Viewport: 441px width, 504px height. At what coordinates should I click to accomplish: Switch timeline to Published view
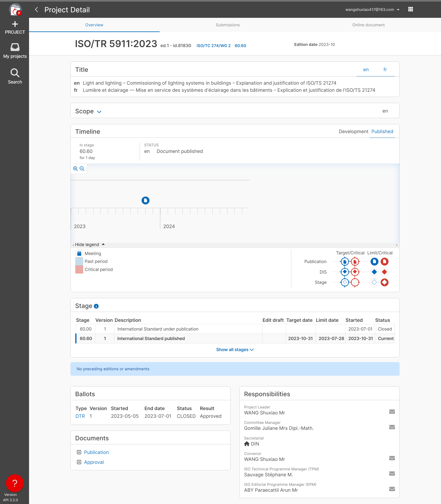(x=382, y=132)
